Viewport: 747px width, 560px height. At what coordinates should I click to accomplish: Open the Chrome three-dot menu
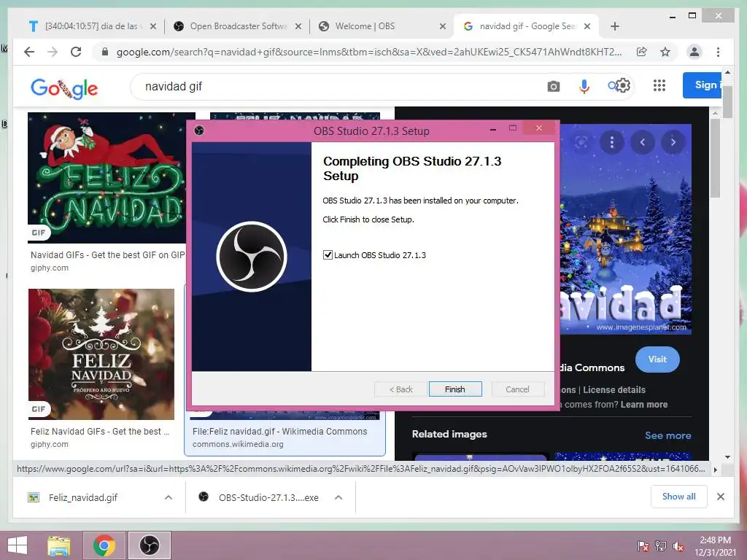(718, 52)
